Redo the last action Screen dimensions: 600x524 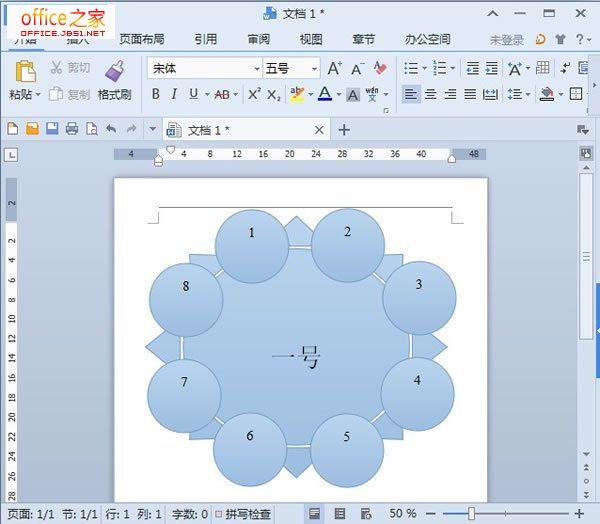click(x=131, y=129)
